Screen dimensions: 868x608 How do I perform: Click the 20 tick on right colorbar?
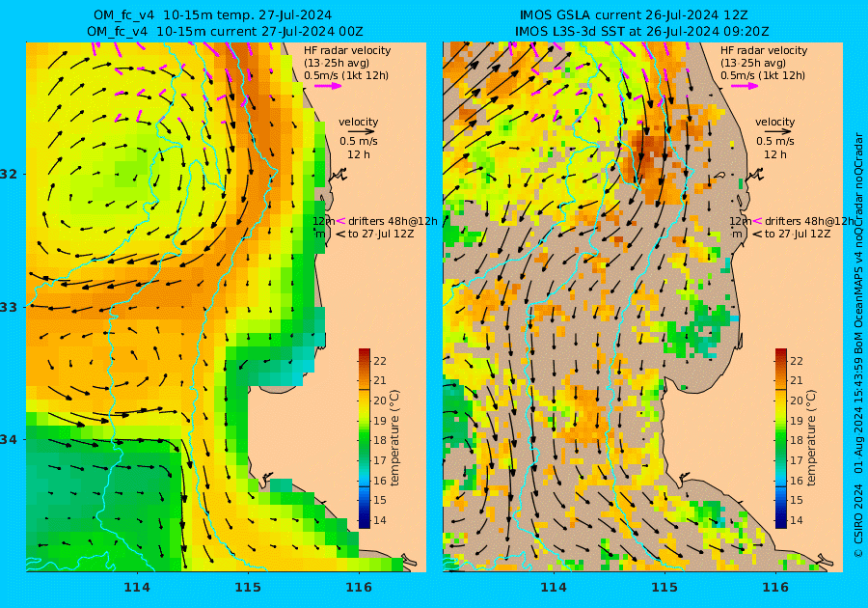[x=796, y=401]
